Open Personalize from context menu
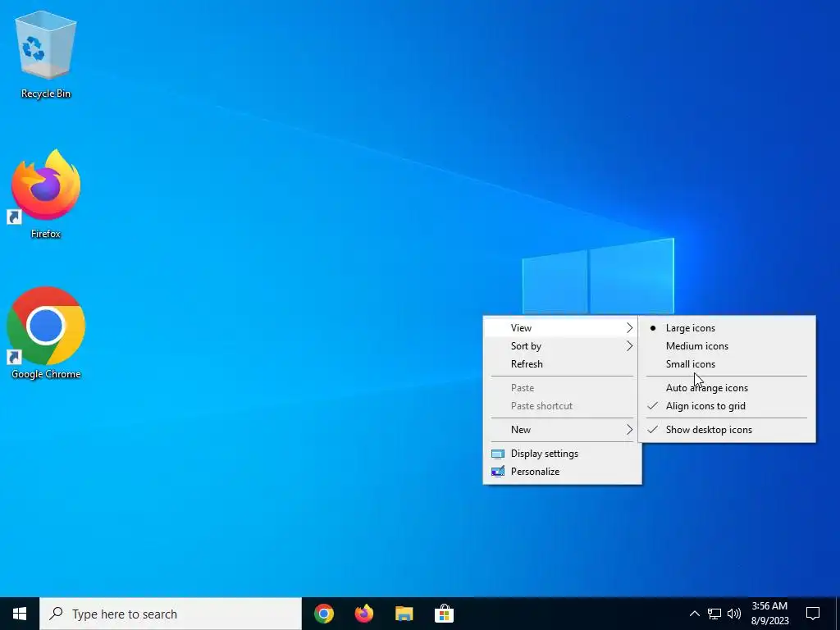 563,472
